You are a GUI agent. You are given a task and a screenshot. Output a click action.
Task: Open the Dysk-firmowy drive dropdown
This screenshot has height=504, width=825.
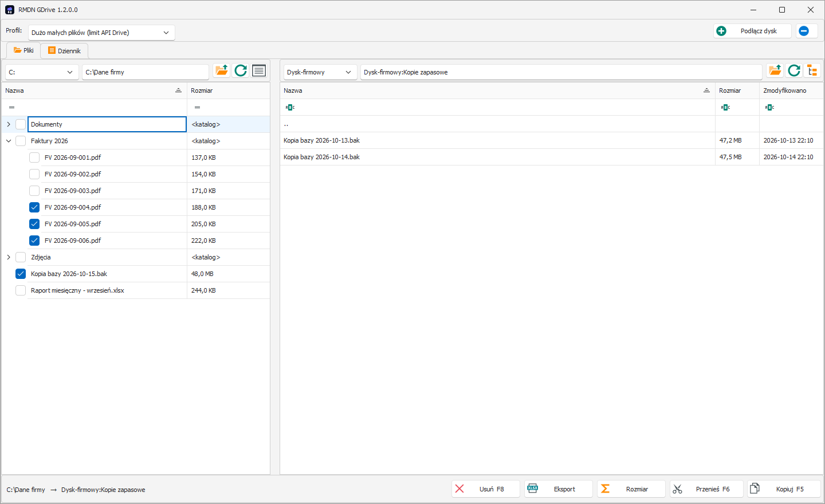[320, 72]
